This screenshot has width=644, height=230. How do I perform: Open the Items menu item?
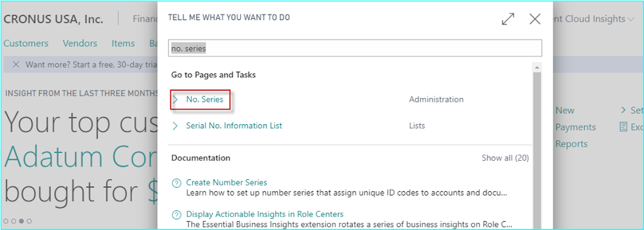click(x=123, y=43)
